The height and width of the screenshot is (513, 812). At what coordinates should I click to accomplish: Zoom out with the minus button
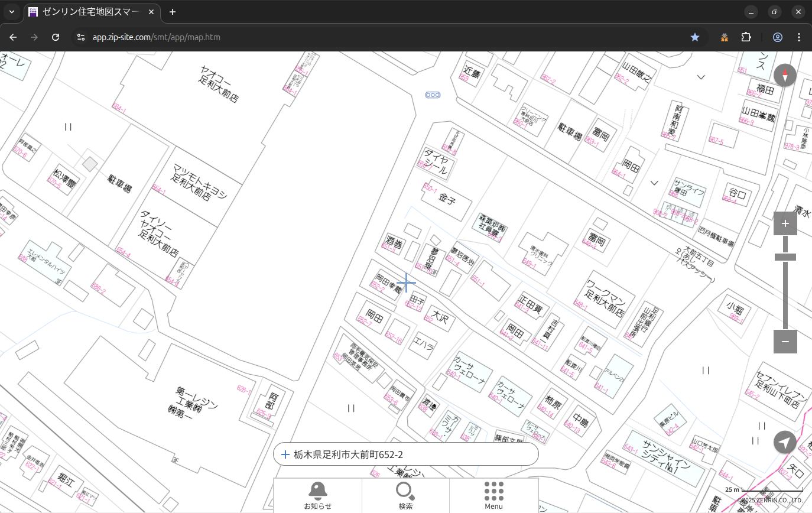(x=785, y=342)
